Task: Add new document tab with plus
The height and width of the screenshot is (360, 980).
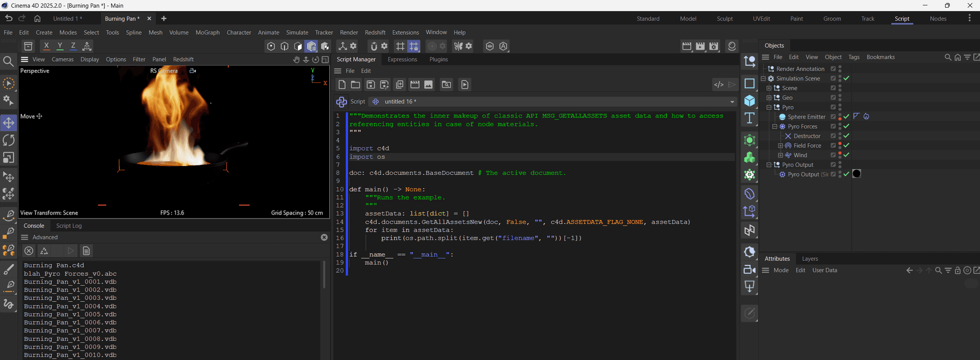Action: (x=164, y=19)
